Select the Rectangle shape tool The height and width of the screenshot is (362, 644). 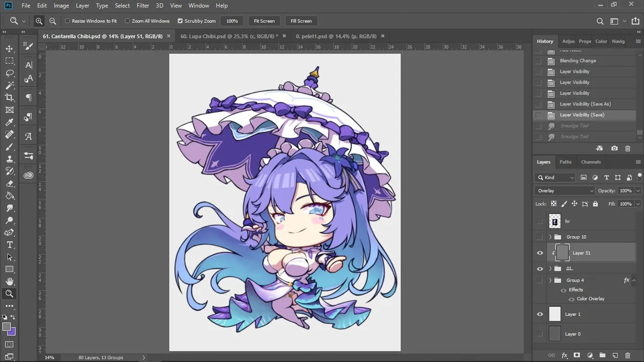(x=10, y=269)
